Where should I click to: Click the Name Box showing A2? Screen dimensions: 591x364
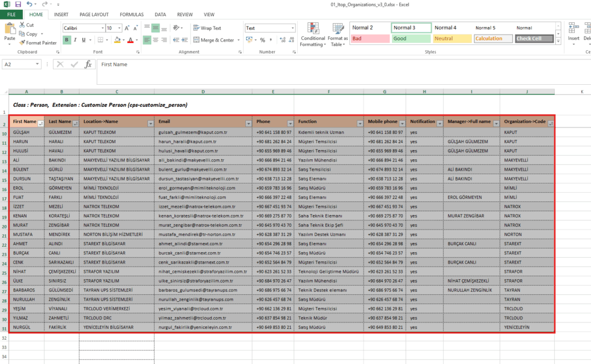(x=21, y=65)
